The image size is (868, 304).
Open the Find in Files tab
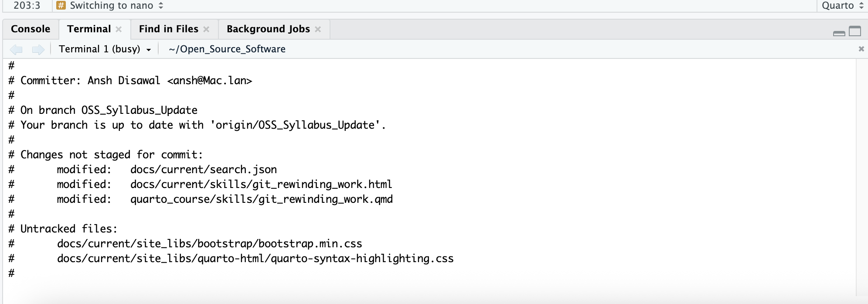coord(168,29)
